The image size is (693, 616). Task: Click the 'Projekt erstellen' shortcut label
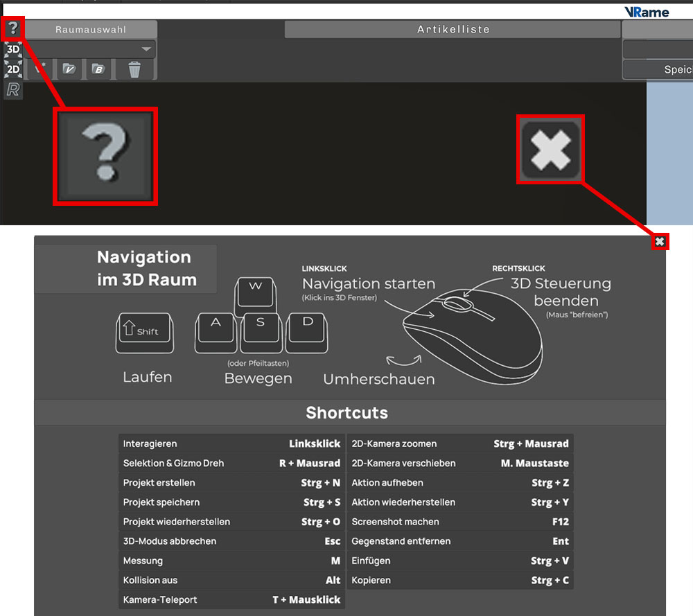[x=159, y=482]
